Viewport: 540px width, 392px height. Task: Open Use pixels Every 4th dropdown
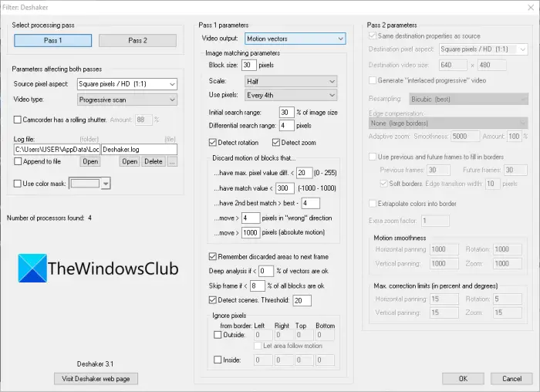pos(291,96)
